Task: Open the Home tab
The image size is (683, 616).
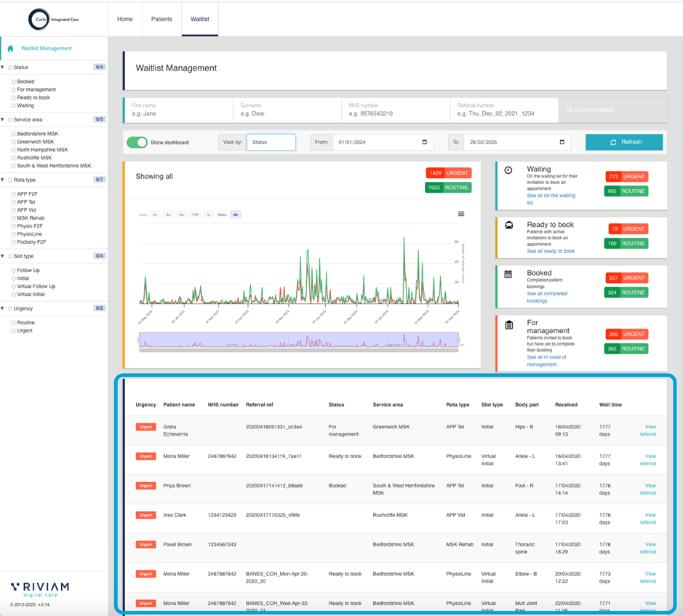Action: pos(125,19)
